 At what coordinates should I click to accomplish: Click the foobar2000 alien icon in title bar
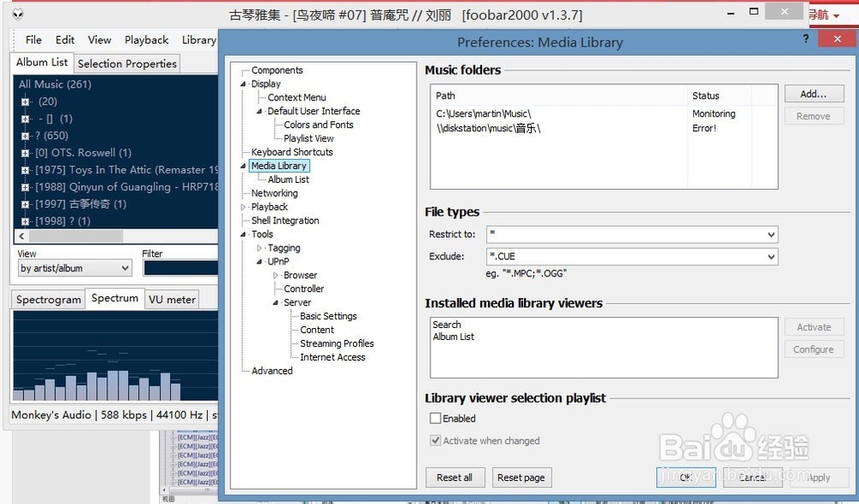coord(18,15)
